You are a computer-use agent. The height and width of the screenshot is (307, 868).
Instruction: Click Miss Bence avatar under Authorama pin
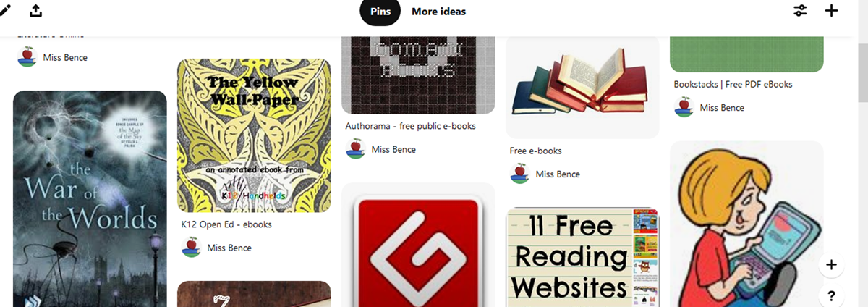[x=355, y=149]
